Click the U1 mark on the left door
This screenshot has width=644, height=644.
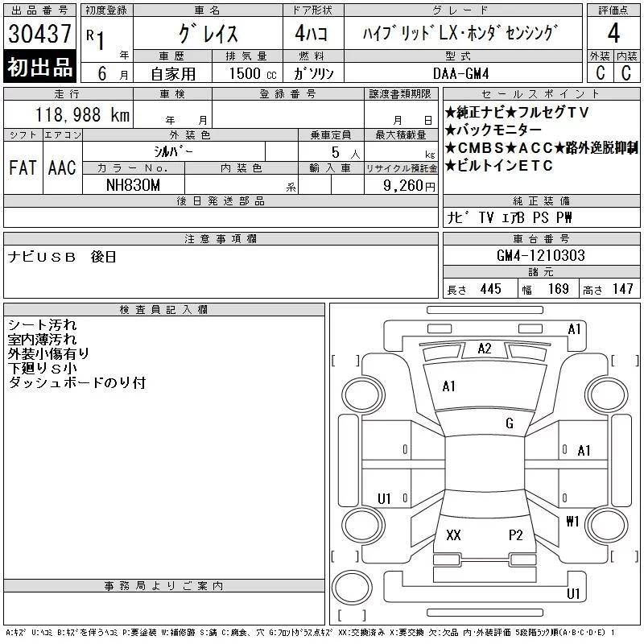(384, 498)
